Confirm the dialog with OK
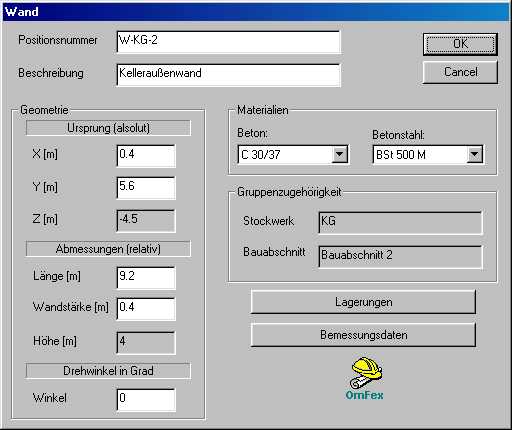This screenshot has height=430, width=512. pyautogui.click(x=460, y=44)
